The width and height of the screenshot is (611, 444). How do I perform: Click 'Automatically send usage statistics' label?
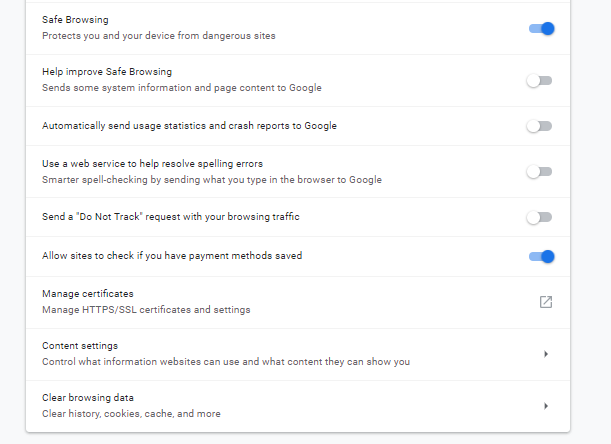189,126
